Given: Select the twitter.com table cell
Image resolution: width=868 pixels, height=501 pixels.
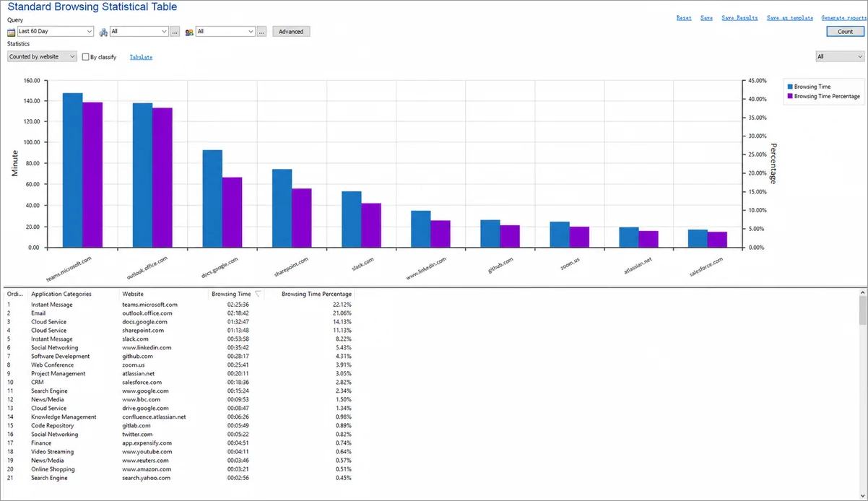Looking at the screenshot, I should pyautogui.click(x=137, y=435).
